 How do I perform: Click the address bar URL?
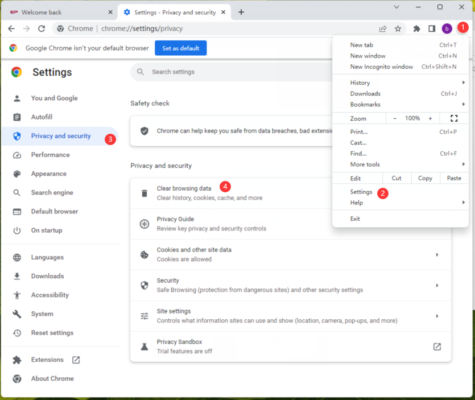point(142,29)
